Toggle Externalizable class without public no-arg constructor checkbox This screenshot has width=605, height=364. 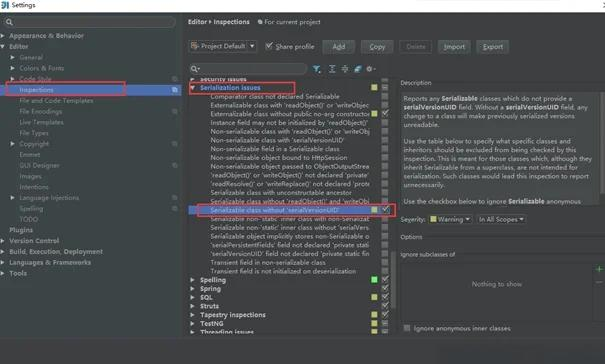click(x=385, y=113)
